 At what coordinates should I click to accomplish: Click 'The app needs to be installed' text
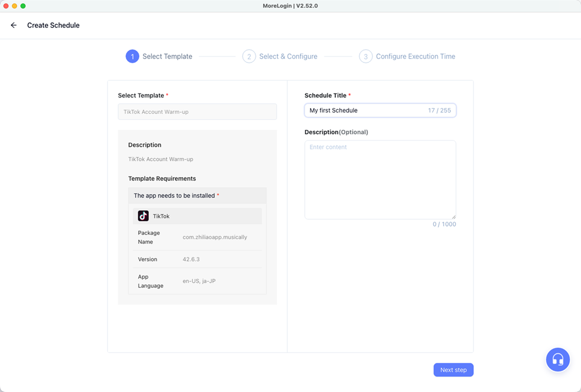coord(174,196)
